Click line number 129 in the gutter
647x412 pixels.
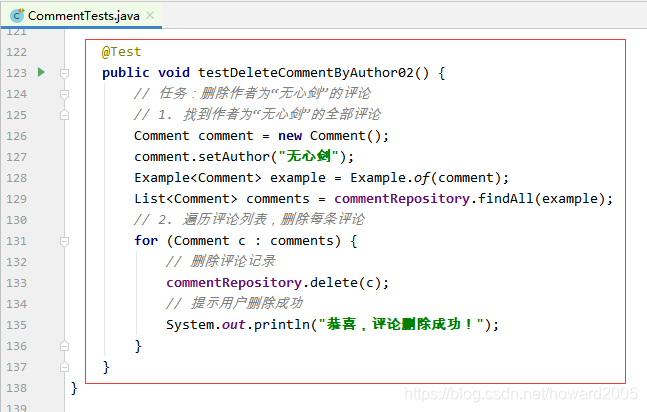pyautogui.click(x=17, y=199)
